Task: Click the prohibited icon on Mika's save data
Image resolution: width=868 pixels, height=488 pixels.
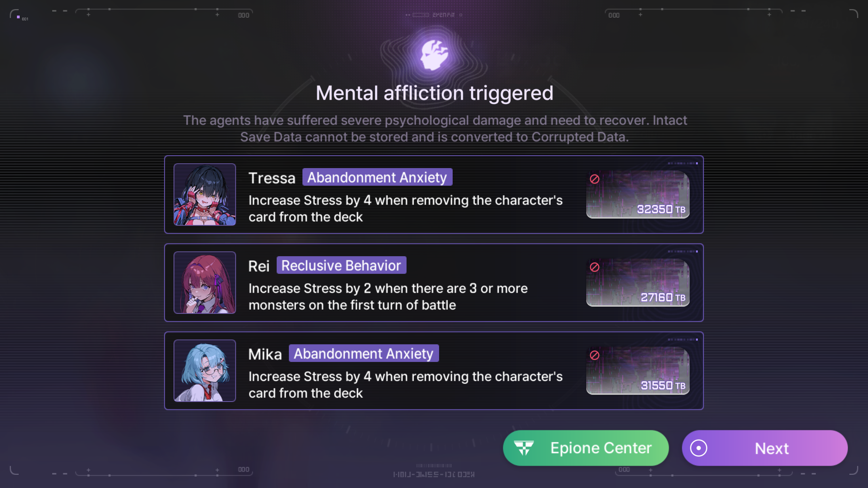Action: pos(594,355)
